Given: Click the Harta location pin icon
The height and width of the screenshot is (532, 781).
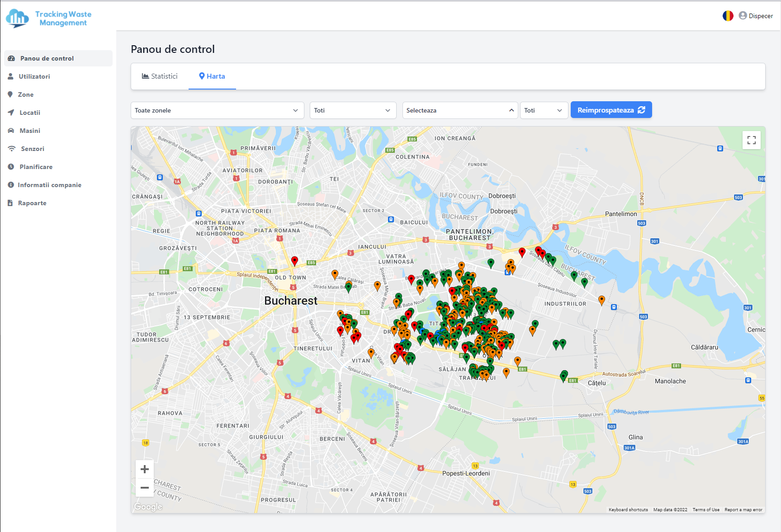Looking at the screenshot, I should 202,76.
